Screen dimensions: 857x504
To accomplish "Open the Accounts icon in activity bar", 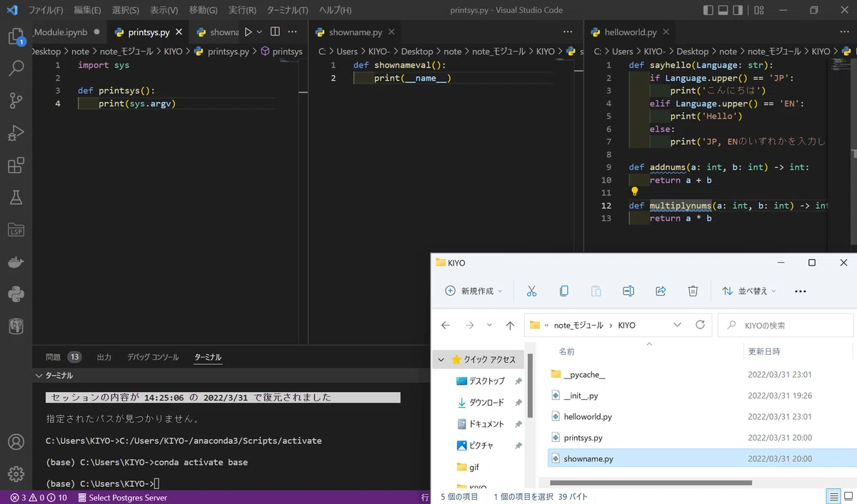I will click(16, 442).
